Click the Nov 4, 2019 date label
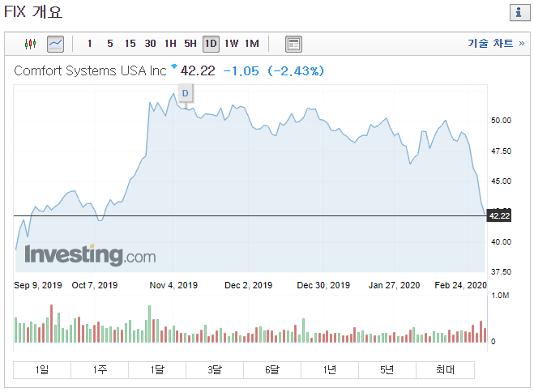 point(173,285)
